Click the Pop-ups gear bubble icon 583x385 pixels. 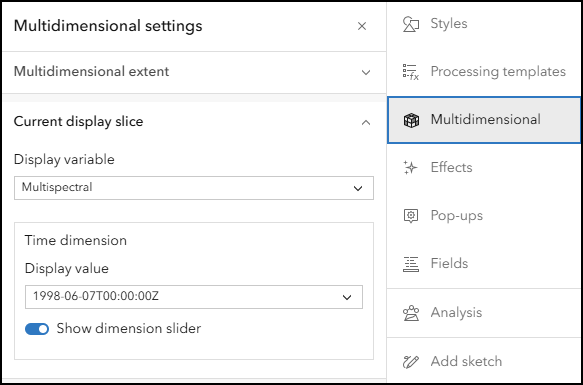pyautogui.click(x=411, y=216)
